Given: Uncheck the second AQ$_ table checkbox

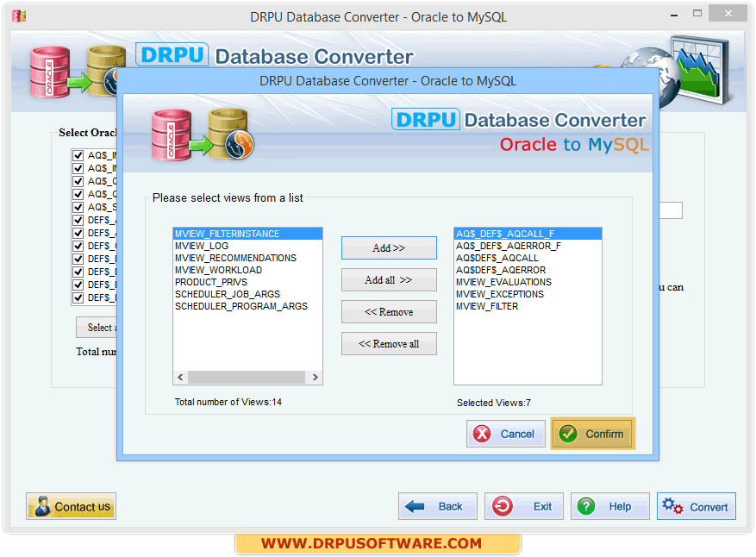Looking at the screenshot, I should [x=78, y=168].
